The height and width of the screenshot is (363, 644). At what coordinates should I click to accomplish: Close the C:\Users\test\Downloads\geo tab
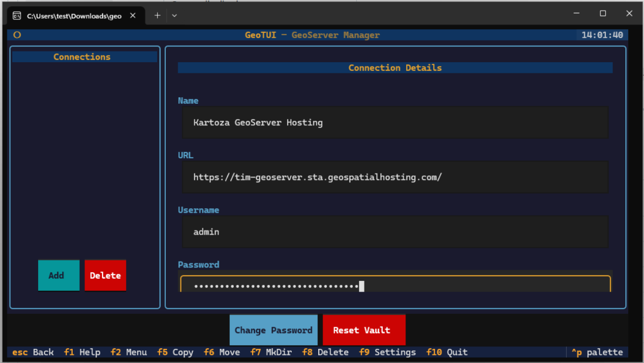(x=132, y=16)
